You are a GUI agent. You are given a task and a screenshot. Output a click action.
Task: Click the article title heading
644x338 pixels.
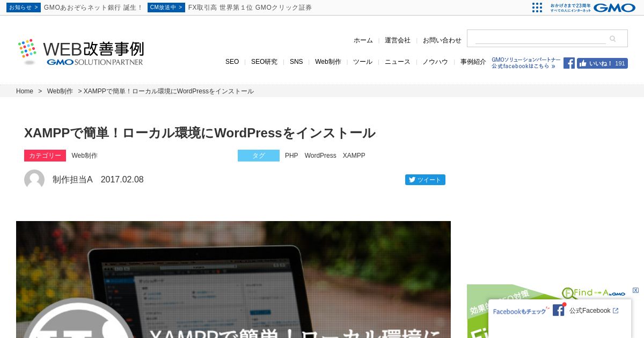point(200,133)
